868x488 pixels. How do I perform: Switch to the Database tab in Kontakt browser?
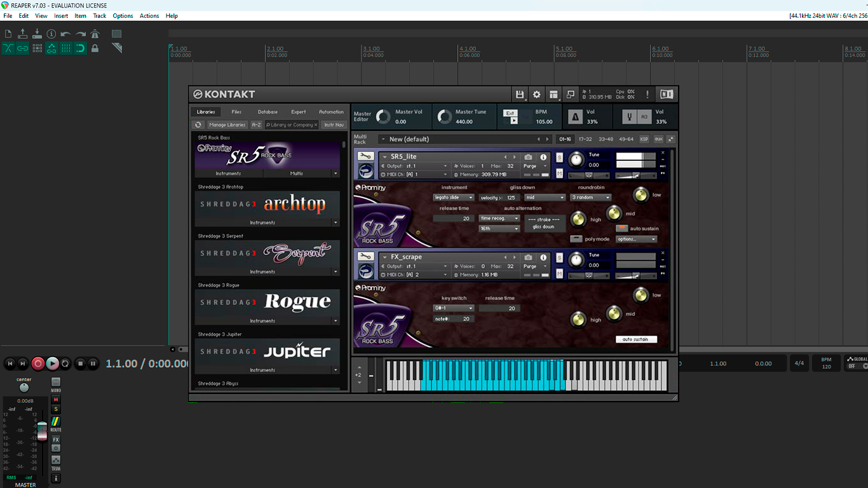pos(268,112)
